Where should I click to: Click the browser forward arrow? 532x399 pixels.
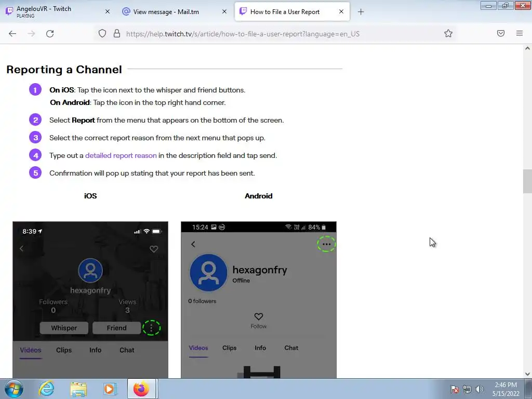point(31,34)
